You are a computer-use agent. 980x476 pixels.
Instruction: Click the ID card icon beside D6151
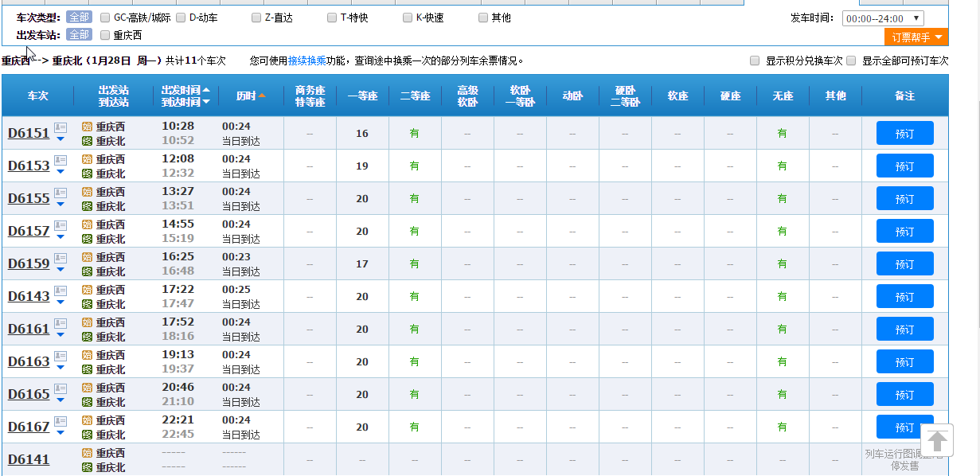(61, 127)
